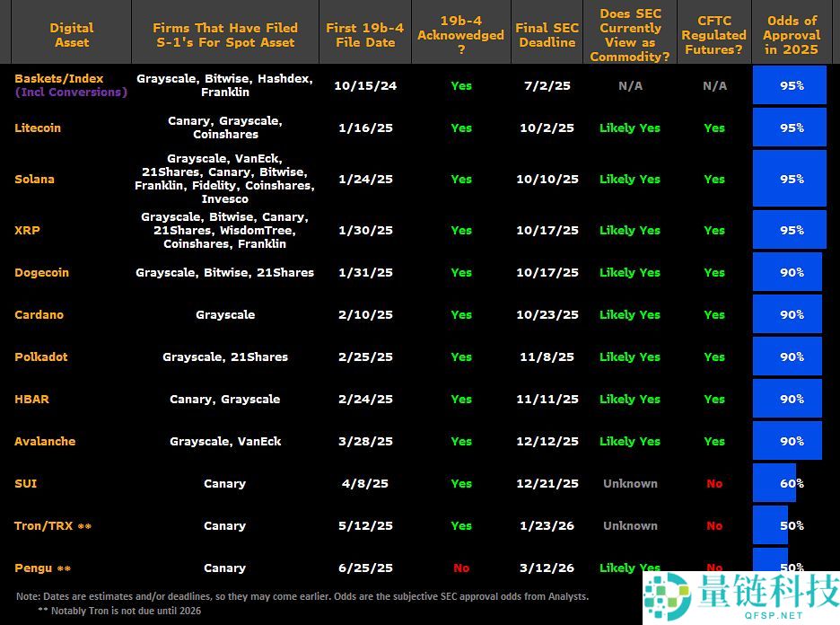Click the XRP asset label
Viewport: 840px width, 625px height.
click(27, 230)
